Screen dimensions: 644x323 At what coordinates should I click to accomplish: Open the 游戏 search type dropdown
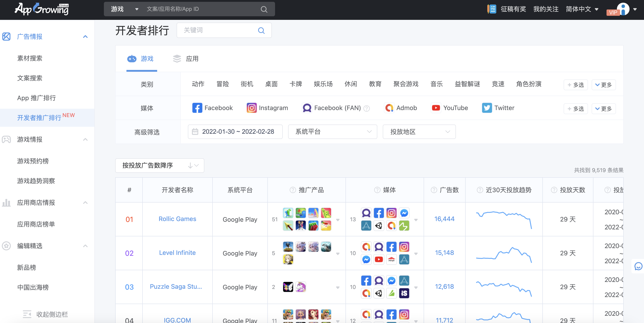pyautogui.click(x=124, y=9)
